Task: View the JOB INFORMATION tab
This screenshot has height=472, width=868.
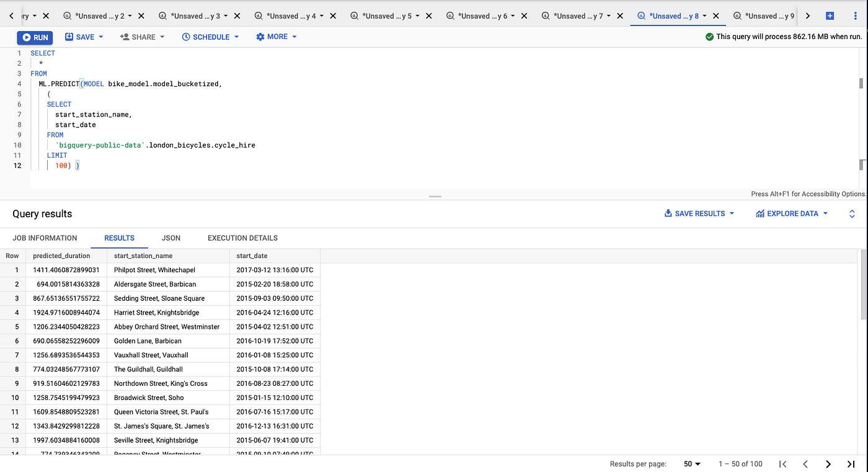Action: [45, 238]
